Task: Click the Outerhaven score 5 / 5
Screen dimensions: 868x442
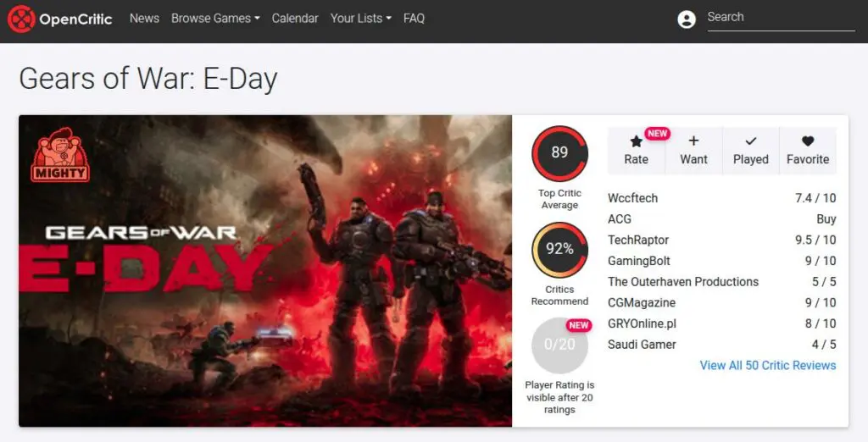Action: click(824, 282)
